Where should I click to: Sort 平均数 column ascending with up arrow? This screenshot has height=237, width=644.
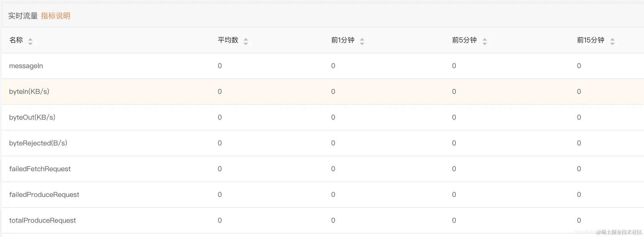(246, 39)
